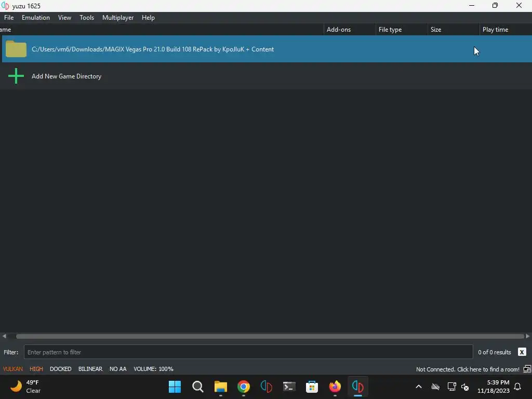Toggle the BILINEAR scaling filter button

pyautogui.click(x=90, y=369)
